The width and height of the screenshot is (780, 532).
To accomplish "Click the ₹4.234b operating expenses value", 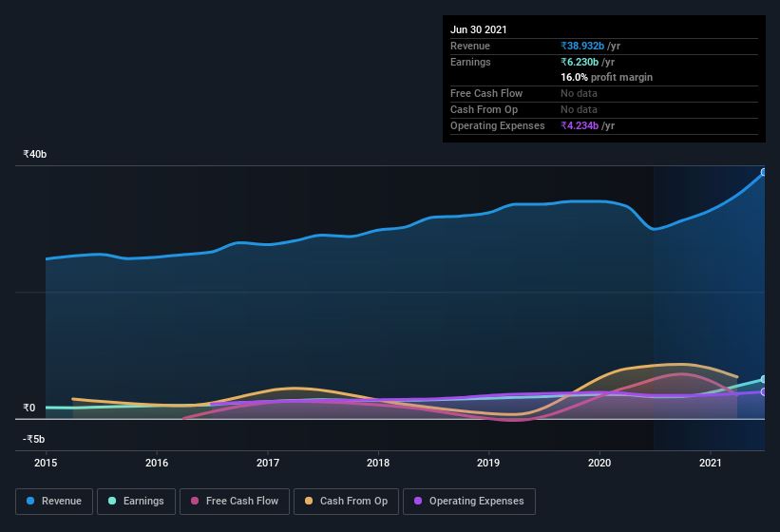I will click(x=580, y=125).
